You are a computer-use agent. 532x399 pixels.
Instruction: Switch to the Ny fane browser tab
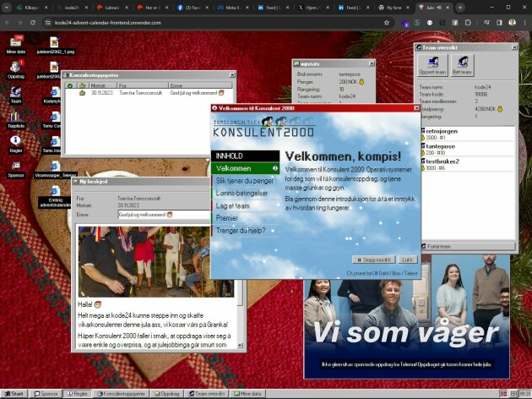(394, 7)
